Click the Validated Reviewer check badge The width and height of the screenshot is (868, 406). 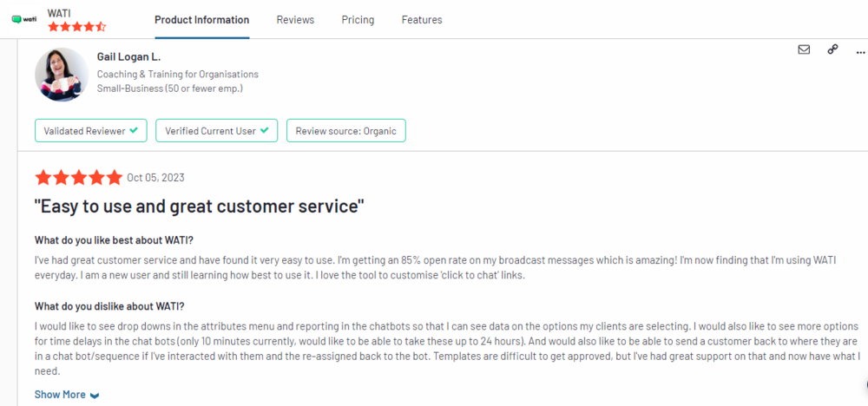click(91, 131)
